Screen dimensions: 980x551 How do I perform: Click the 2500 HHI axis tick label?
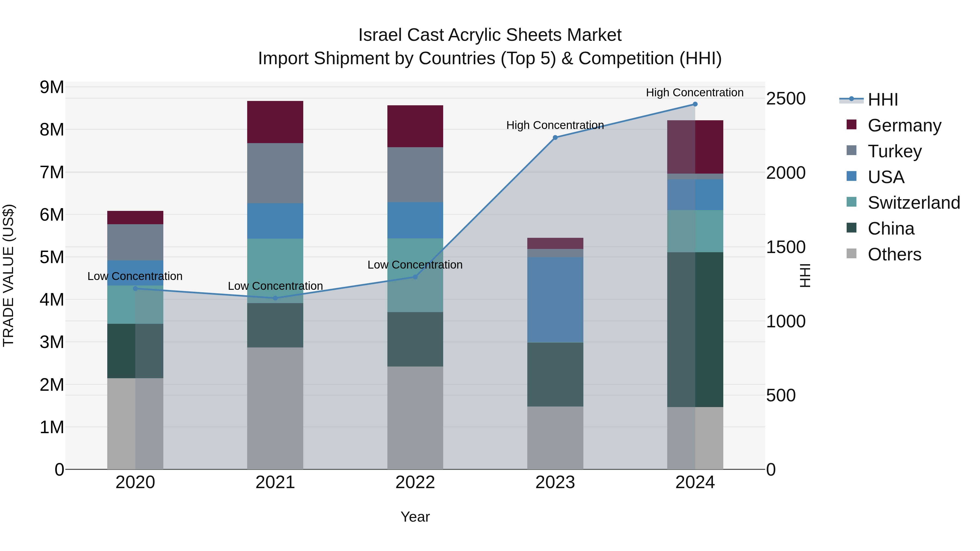click(x=786, y=98)
